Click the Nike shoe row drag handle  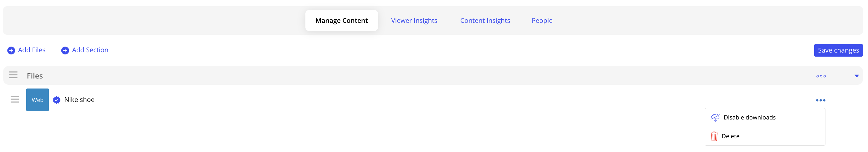14,99
